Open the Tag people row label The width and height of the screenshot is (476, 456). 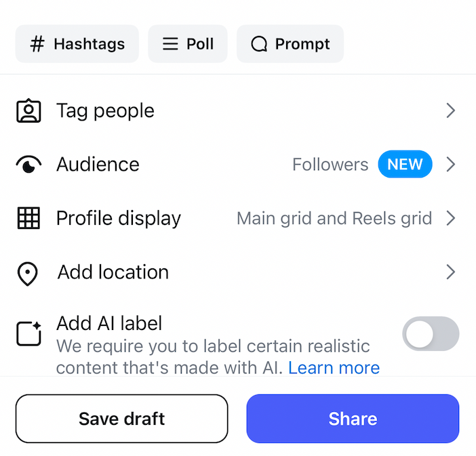click(105, 111)
